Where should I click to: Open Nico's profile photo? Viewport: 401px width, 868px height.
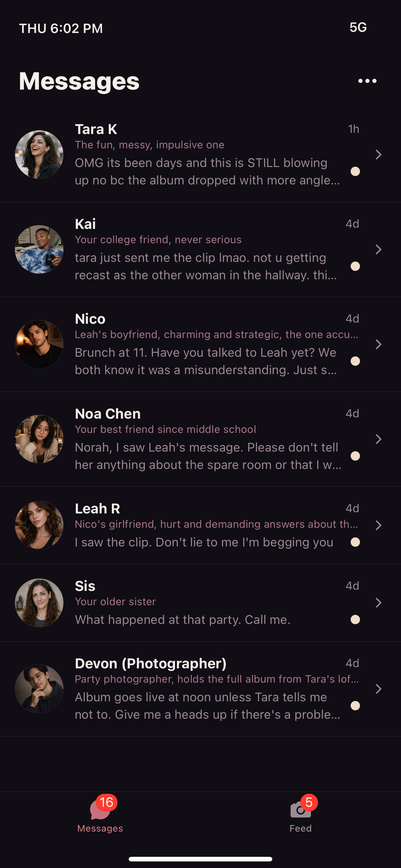point(39,344)
